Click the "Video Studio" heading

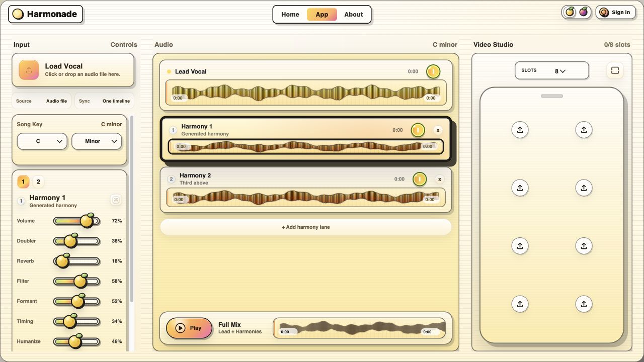click(x=493, y=45)
